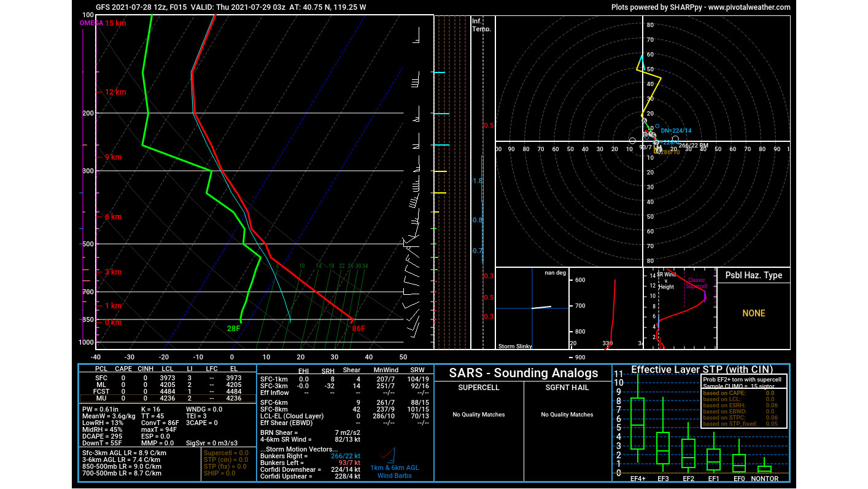Click the magenta OMEGA label
Image resolution: width=868 pixels, height=489 pixels.
(x=91, y=23)
